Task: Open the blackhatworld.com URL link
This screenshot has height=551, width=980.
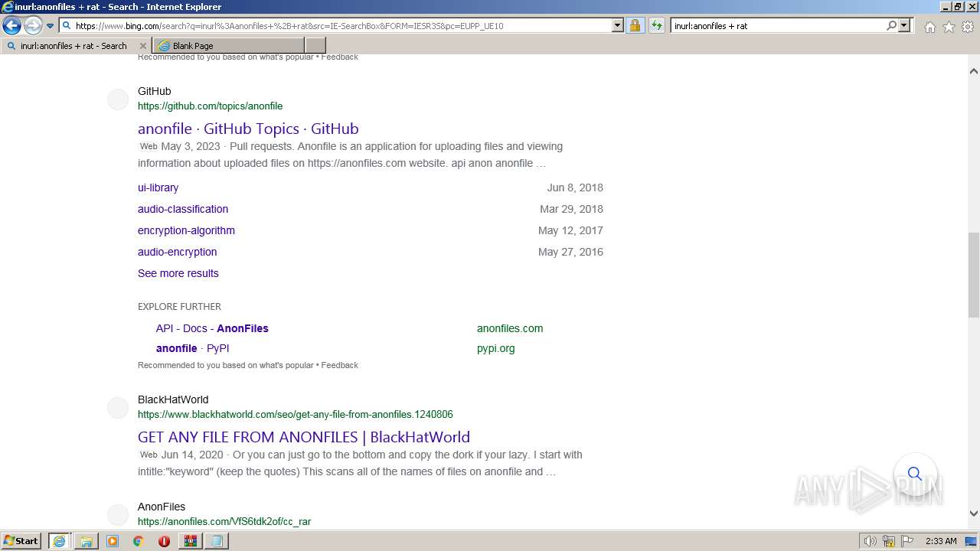Action: click(x=295, y=414)
